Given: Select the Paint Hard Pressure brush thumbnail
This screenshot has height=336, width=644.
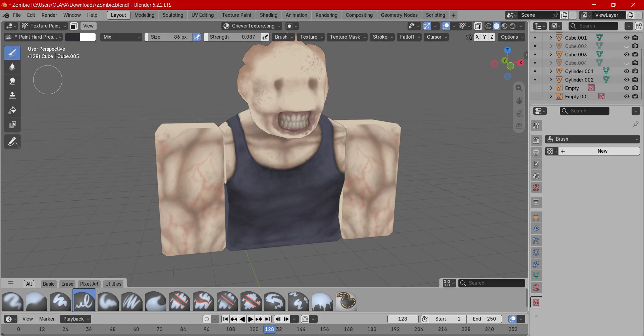Looking at the screenshot, I should pyautogui.click(x=84, y=301).
